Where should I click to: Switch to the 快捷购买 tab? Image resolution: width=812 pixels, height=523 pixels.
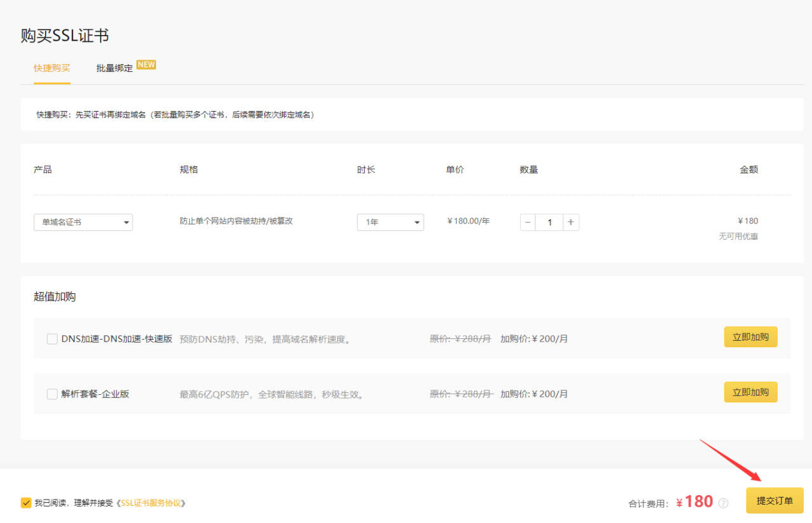(52, 68)
